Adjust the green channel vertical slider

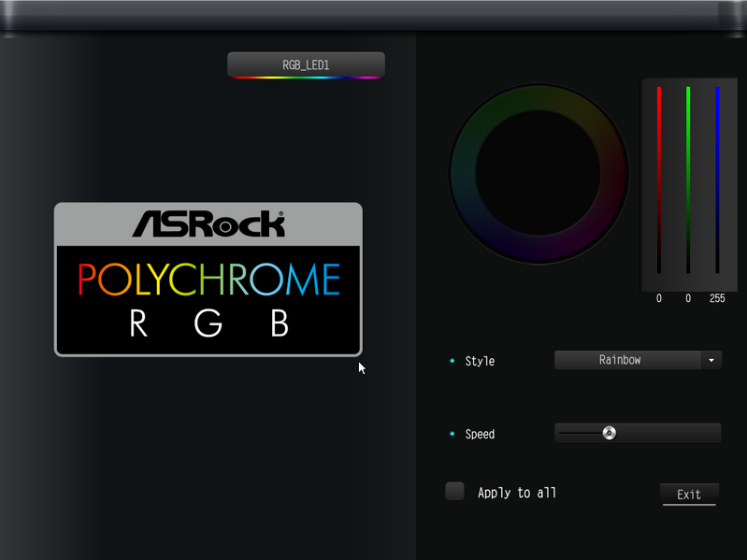pos(688,180)
